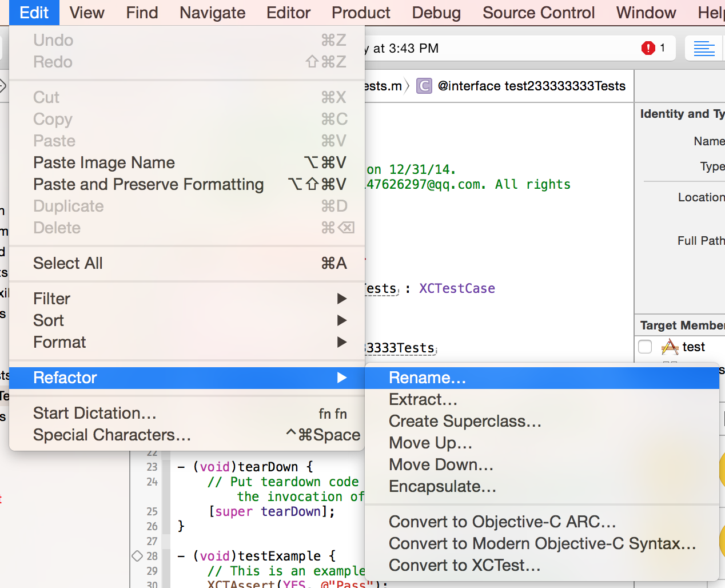Choose Paste and Preserve Formatting
725x588 pixels.
pos(187,184)
